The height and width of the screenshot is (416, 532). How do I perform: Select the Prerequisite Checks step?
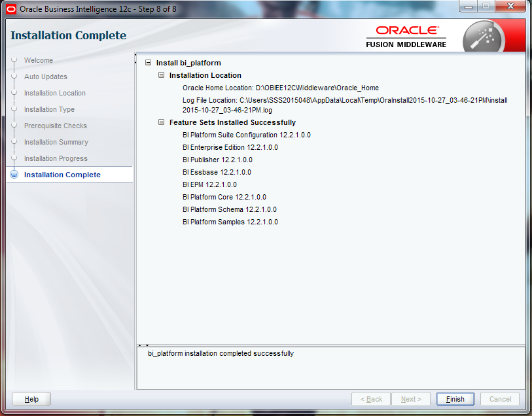[x=56, y=126]
